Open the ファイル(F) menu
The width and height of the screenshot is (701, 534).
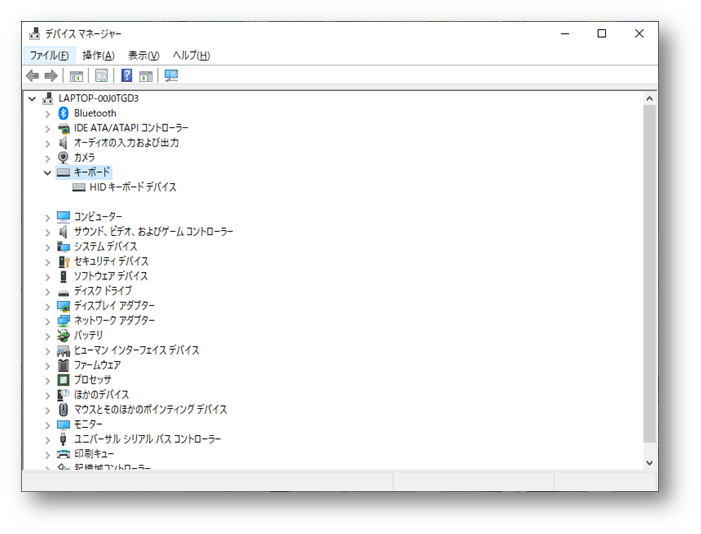(49, 55)
